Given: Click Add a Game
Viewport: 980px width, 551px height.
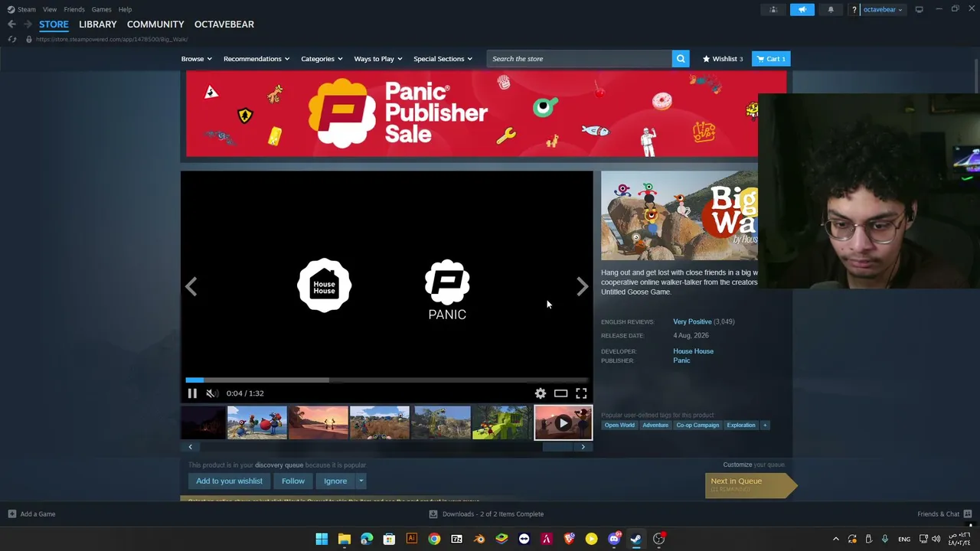Looking at the screenshot, I should (x=31, y=514).
